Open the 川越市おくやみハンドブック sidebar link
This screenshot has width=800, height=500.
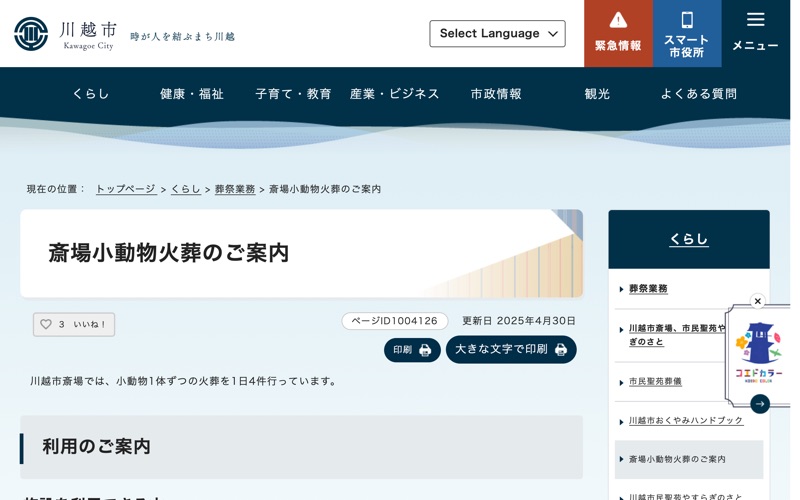coord(686,420)
